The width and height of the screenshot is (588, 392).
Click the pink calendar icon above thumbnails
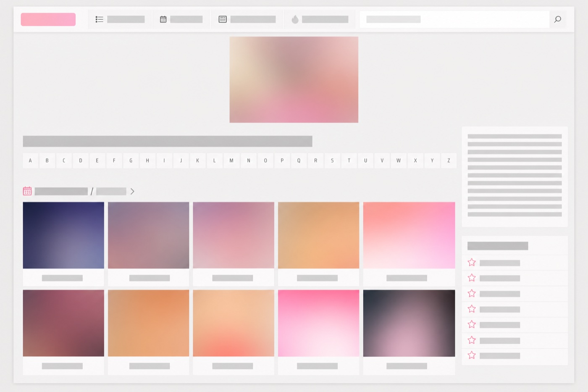[27, 191]
